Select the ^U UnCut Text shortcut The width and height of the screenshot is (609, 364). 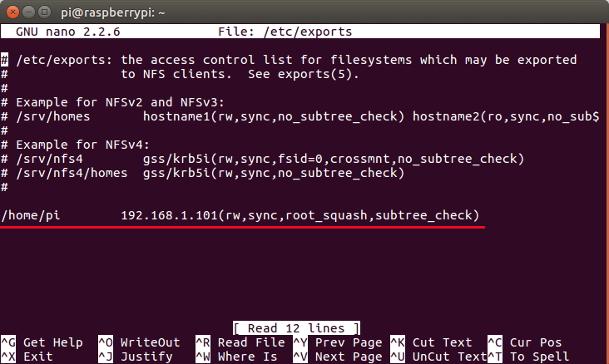point(442,357)
